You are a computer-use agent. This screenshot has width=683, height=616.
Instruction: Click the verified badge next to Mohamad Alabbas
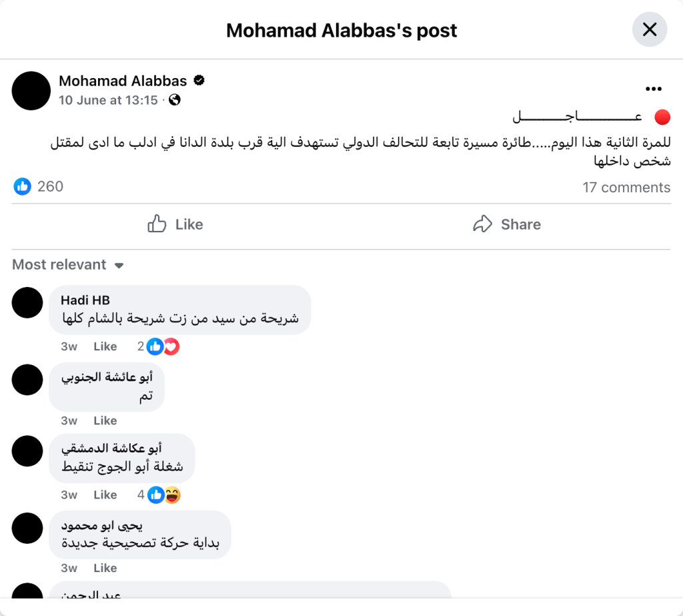(x=199, y=81)
